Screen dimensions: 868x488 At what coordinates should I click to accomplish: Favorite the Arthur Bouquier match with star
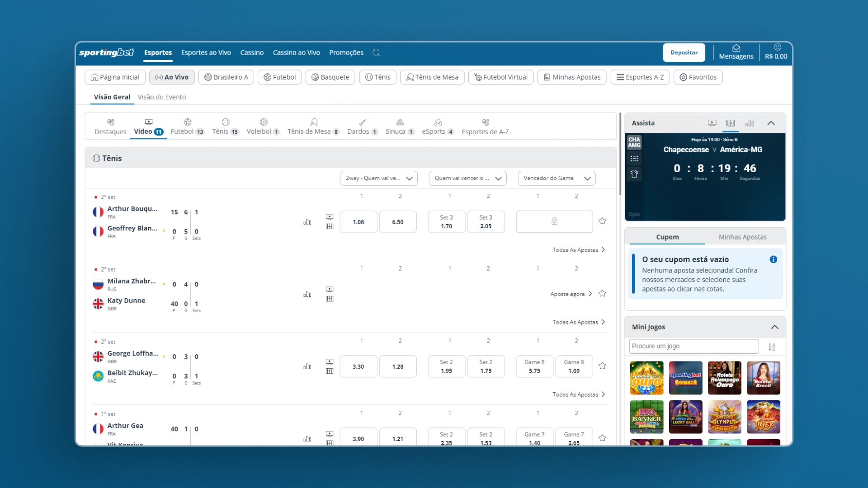pyautogui.click(x=602, y=221)
